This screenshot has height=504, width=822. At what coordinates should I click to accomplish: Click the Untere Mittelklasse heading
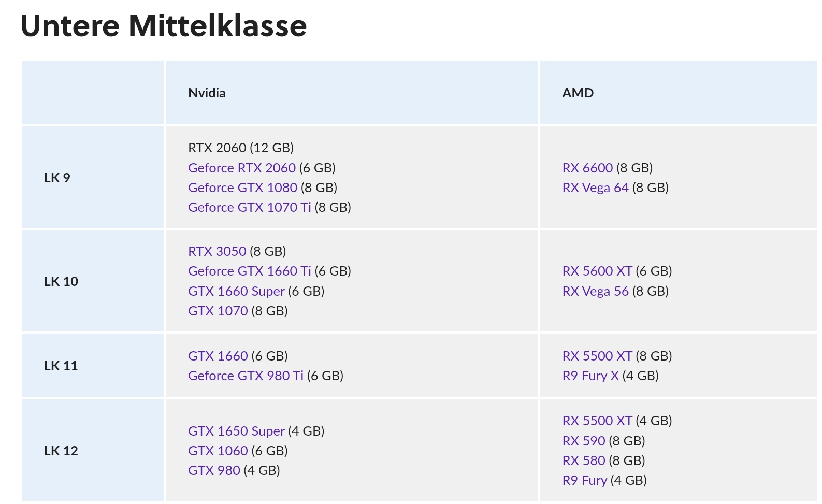pyautogui.click(x=164, y=26)
